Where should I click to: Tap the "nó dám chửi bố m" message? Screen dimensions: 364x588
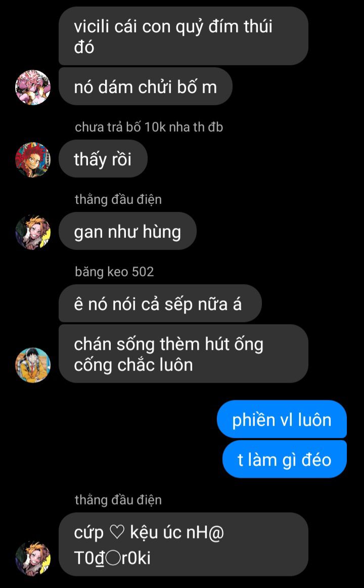pyautogui.click(x=145, y=87)
